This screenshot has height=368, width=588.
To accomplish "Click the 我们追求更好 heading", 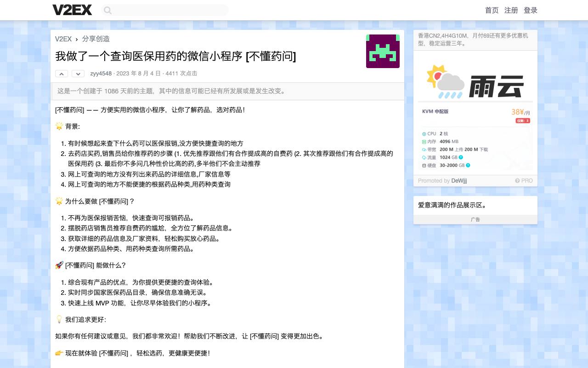I will coord(80,320).
